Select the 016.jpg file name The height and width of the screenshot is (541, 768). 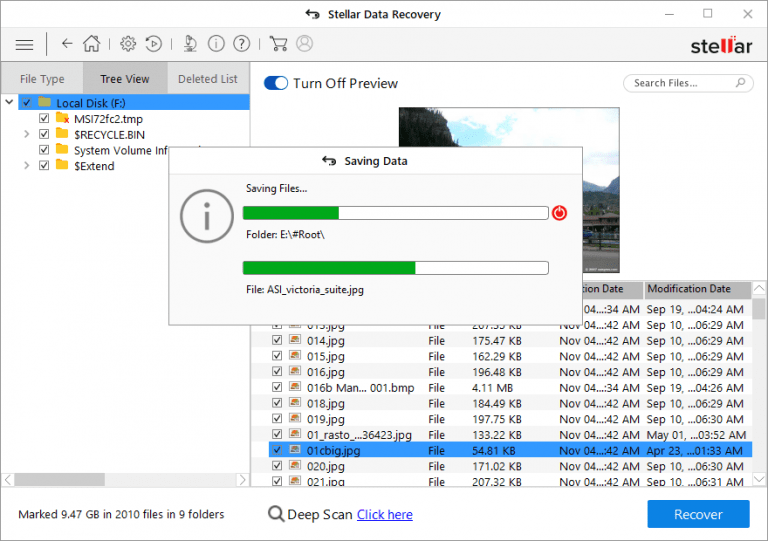[326, 372]
